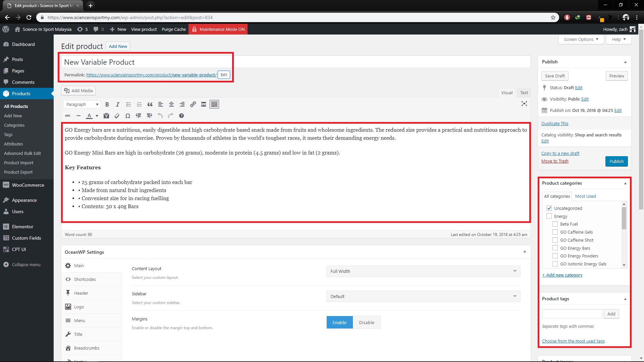The image size is (644, 362).
Task: Open special character omega icon
Action: tap(128, 116)
